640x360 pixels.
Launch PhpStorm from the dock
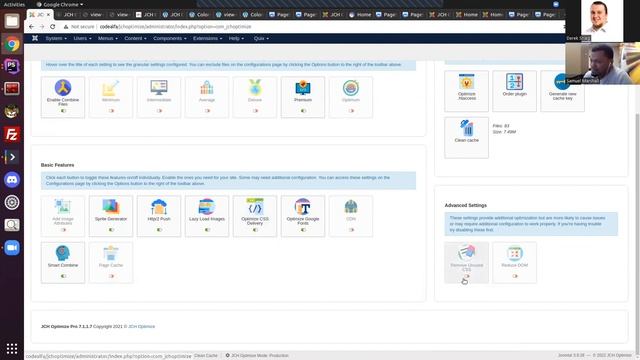pyautogui.click(x=11, y=66)
